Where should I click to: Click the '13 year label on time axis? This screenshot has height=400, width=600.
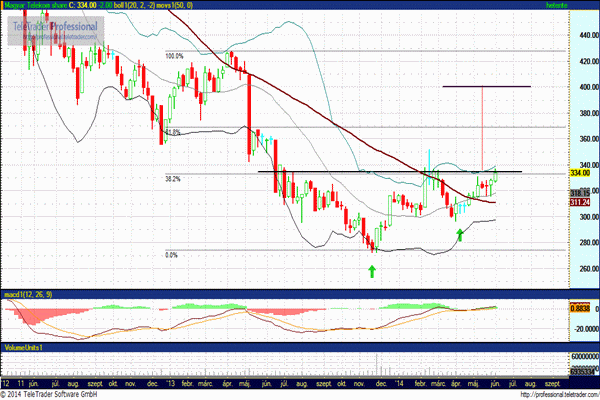coord(170,384)
